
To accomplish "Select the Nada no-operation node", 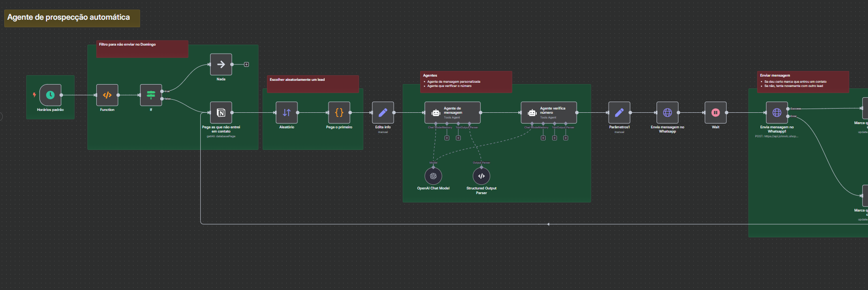I will 221,64.
